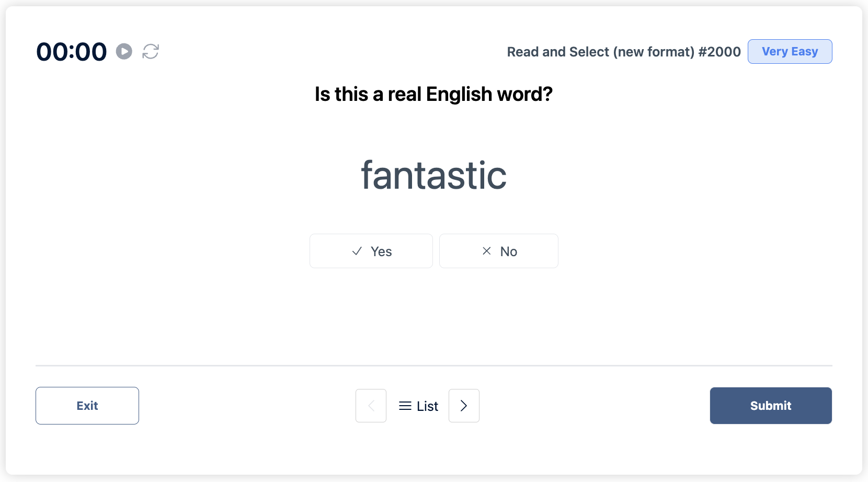
Task: Click the 00:00 timer display
Action: click(72, 51)
